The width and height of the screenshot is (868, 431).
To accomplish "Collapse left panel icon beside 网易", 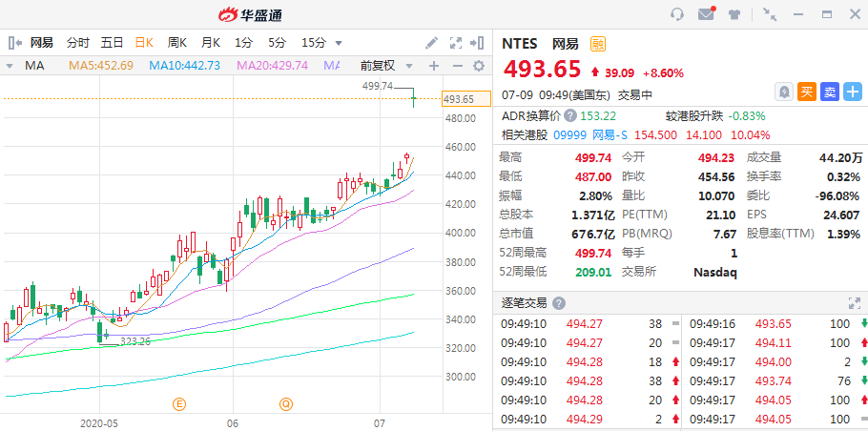I will [15, 43].
